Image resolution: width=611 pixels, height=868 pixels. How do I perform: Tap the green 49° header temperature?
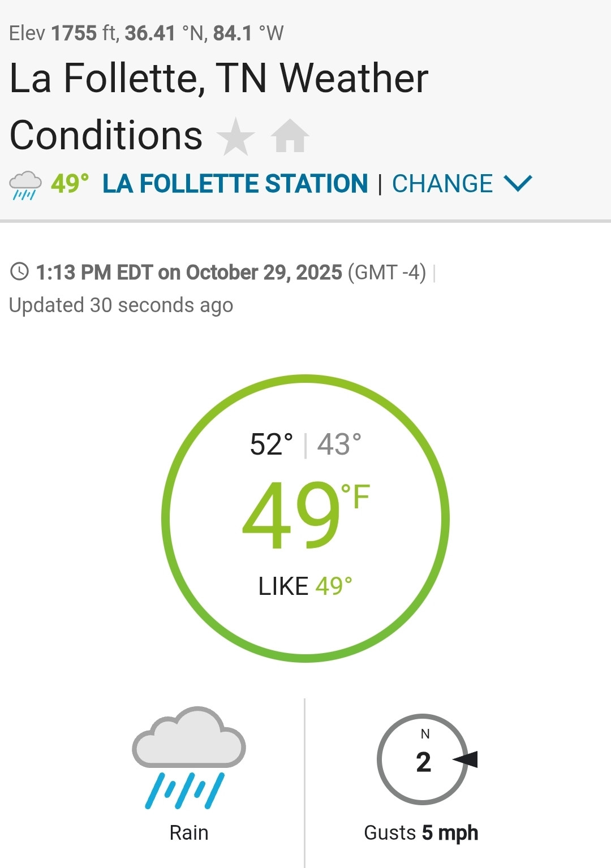[x=70, y=184]
